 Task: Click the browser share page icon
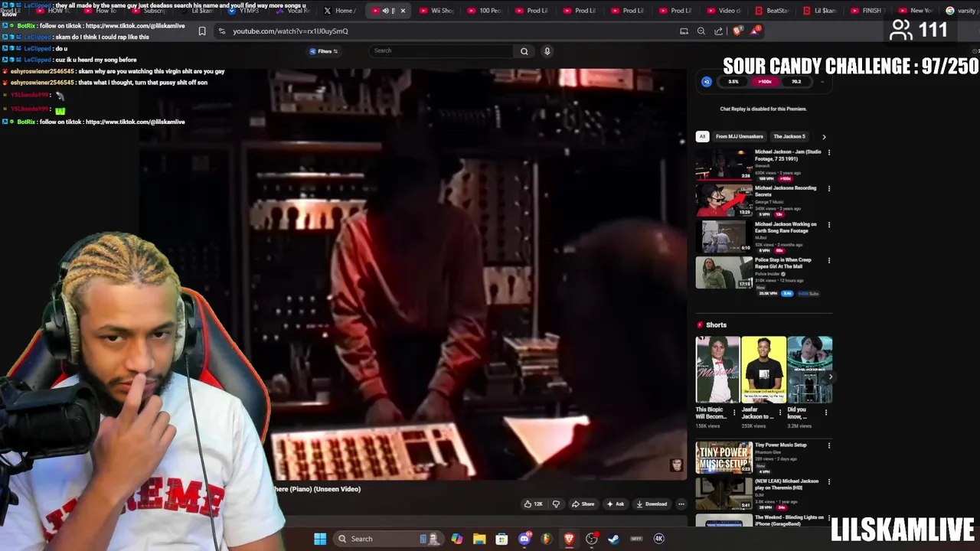[718, 31]
